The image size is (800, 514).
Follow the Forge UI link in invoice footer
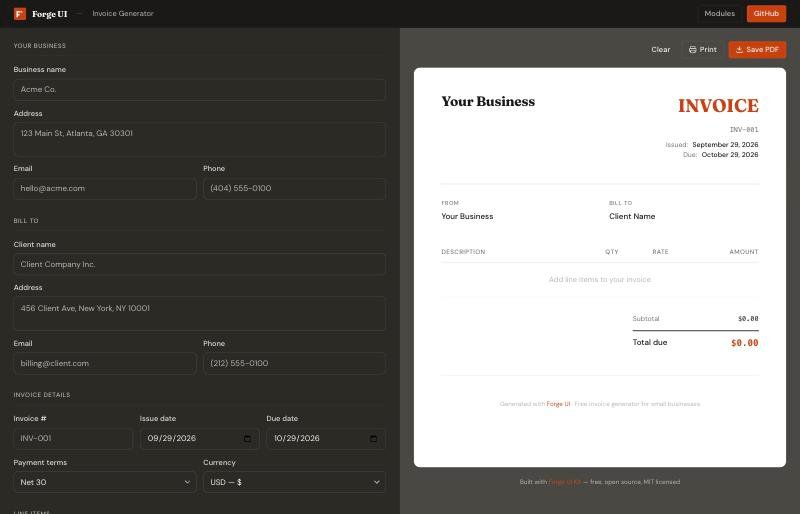click(x=558, y=404)
